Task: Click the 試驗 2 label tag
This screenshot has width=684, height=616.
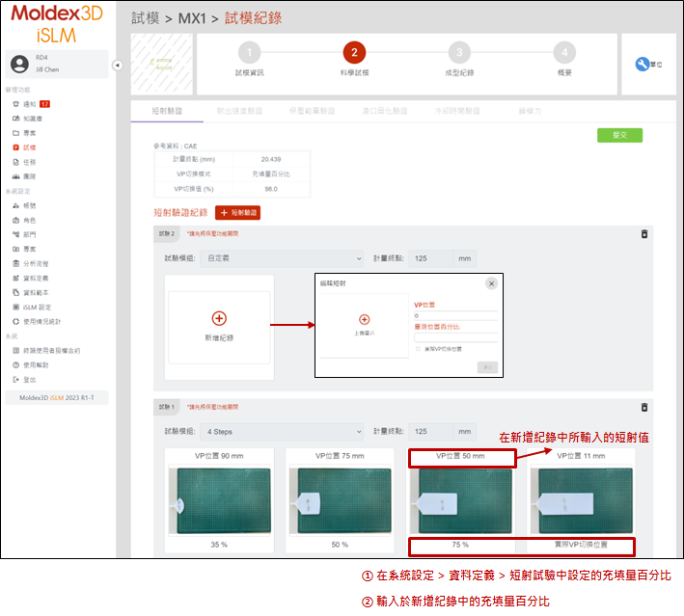Action: click(167, 234)
